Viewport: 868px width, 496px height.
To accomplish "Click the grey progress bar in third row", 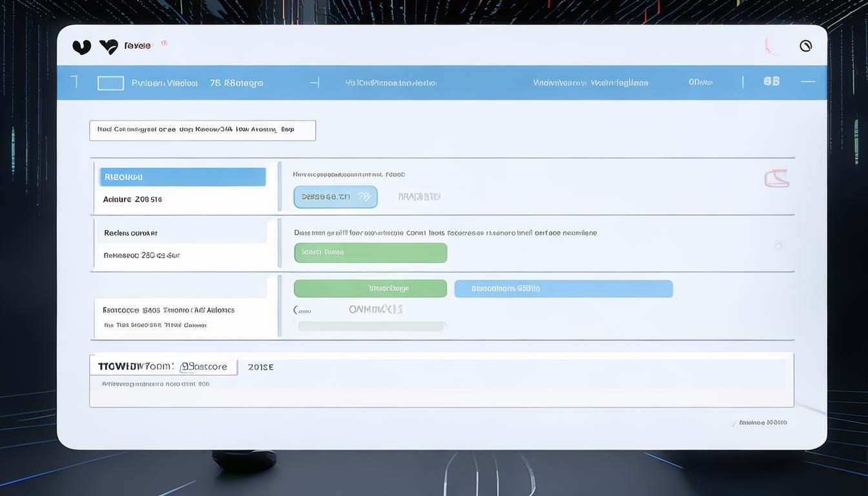I will tap(371, 327).
